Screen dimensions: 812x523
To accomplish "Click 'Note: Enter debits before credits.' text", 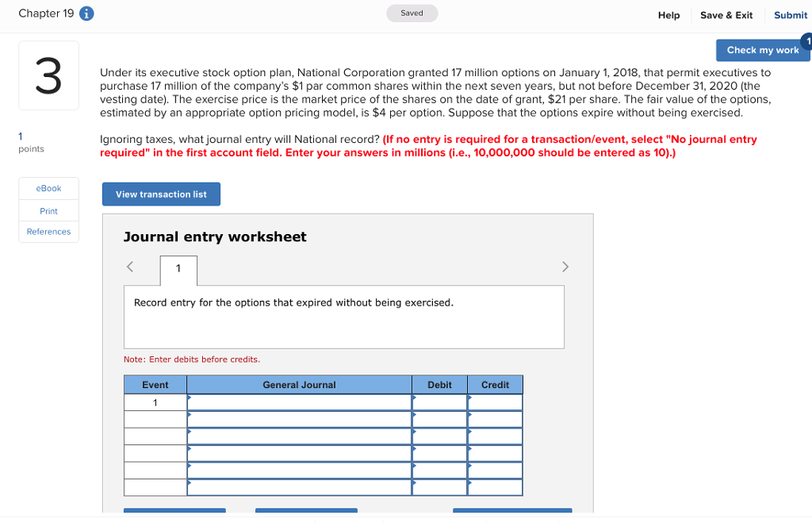I will (192, 360).
